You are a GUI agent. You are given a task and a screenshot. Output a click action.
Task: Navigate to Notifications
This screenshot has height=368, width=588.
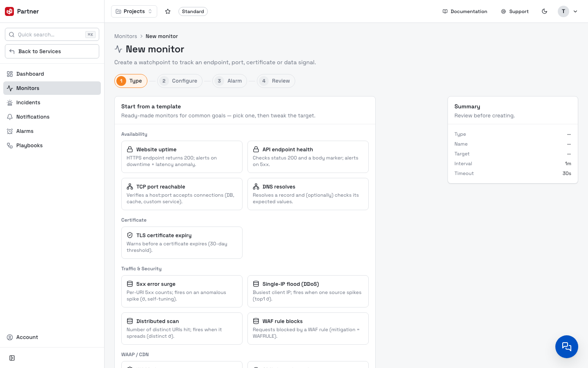52,117
